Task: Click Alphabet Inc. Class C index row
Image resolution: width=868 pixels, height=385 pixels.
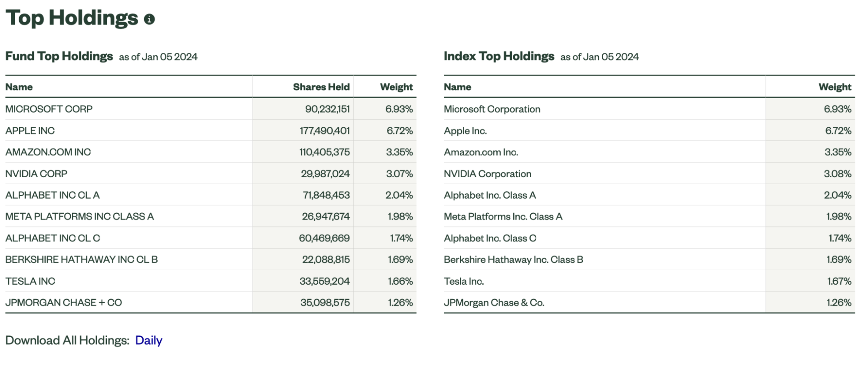Action: point(490,238)
